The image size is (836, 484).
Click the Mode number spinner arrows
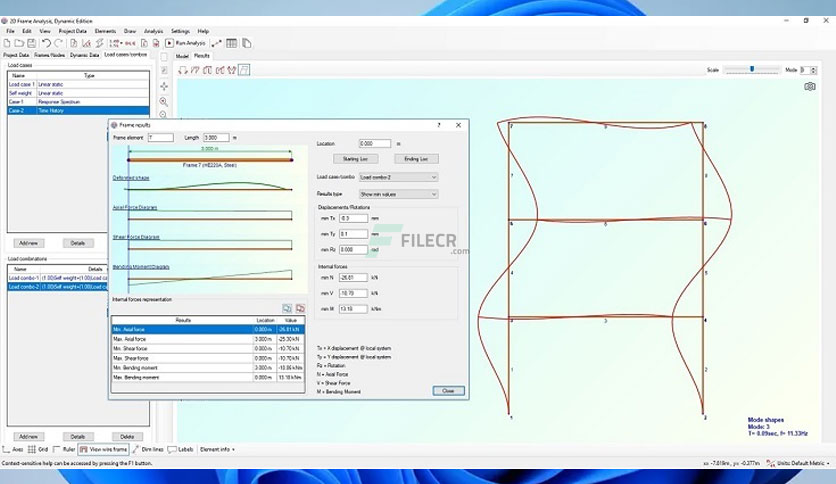point(813,70)
